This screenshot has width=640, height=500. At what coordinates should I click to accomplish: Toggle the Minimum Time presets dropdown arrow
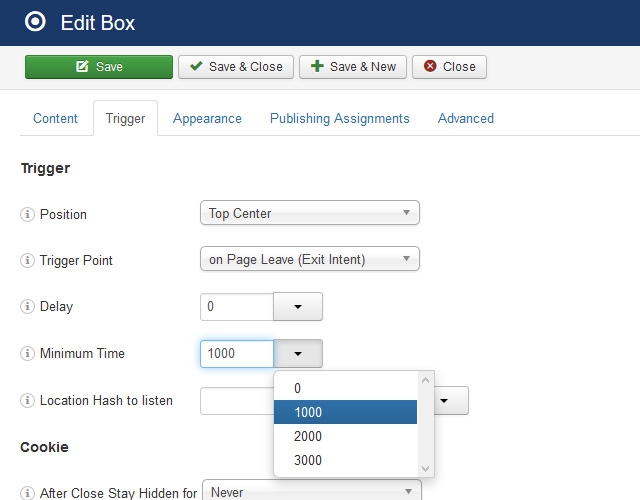pos(298,353)
